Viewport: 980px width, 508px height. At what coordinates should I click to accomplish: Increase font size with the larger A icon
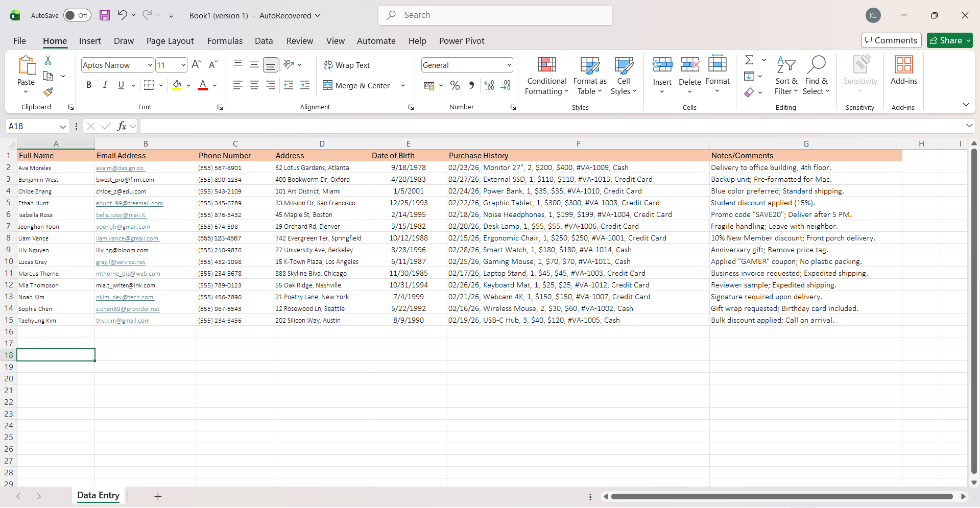point(196,65)
